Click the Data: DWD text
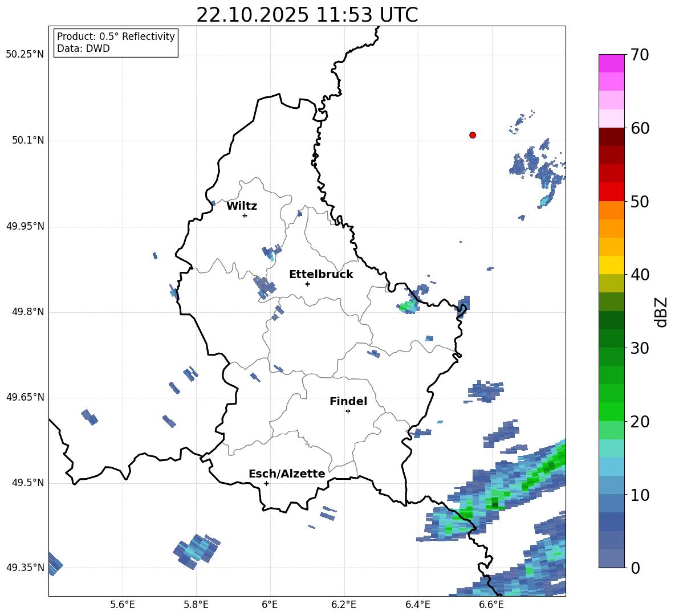This screenshot has height=616, width=675. tap(83, 48)
